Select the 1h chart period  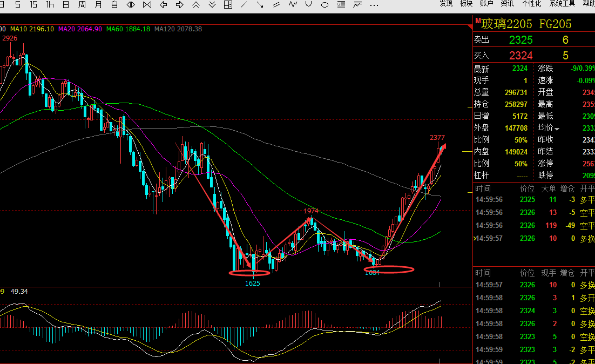50,4
